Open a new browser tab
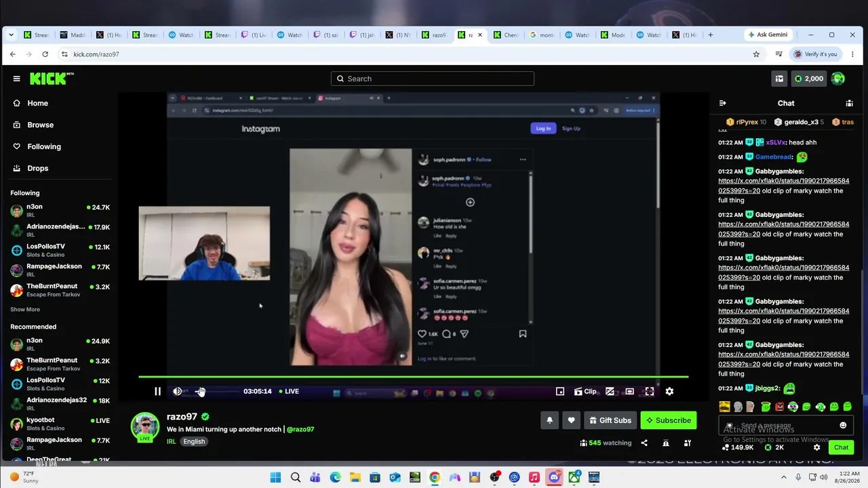This screenshot has height=488, width=868. 710,35
